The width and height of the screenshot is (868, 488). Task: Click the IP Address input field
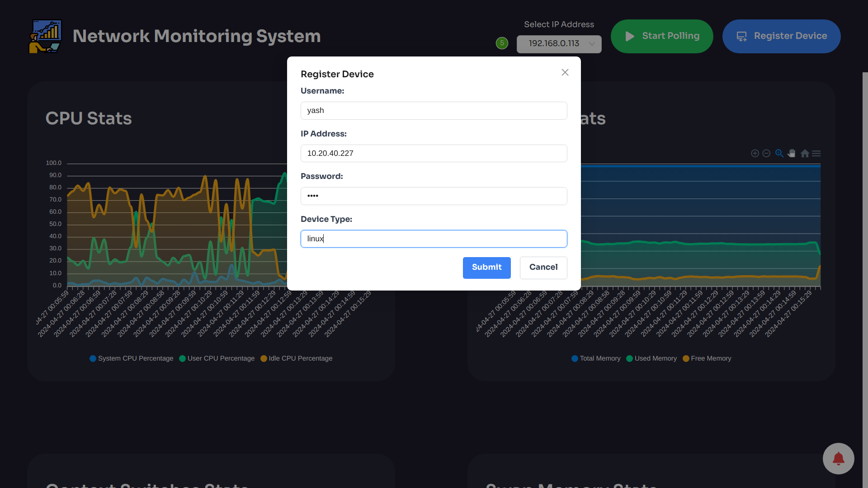434,154
